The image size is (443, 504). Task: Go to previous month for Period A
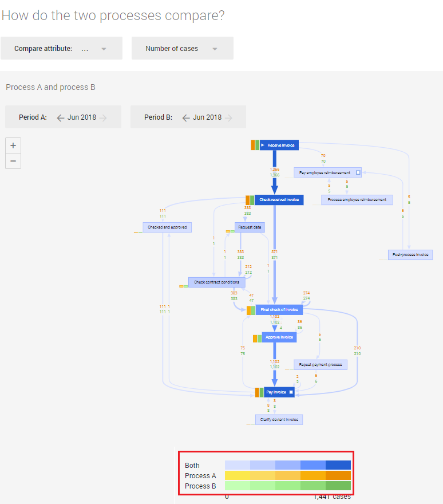[x=61, y=117]
